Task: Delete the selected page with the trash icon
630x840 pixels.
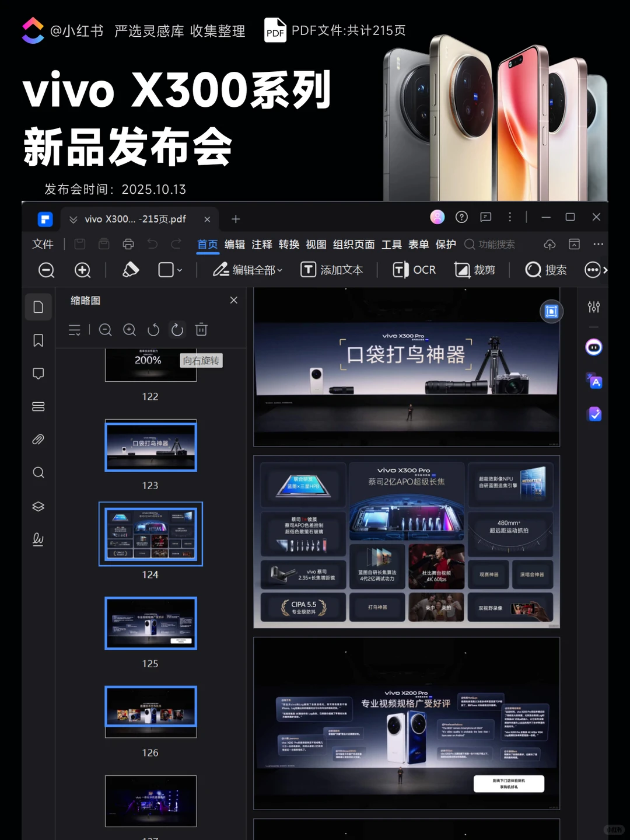Action: coord(201,330)
